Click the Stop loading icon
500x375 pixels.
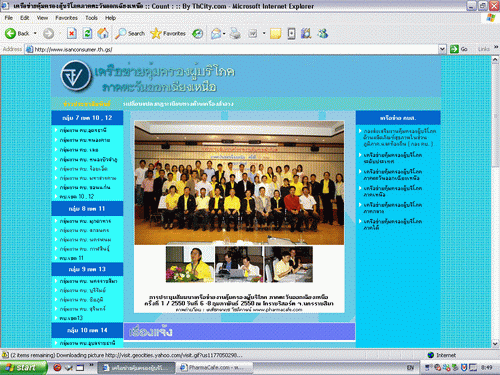pyautogui.click(x=71, y=33)
